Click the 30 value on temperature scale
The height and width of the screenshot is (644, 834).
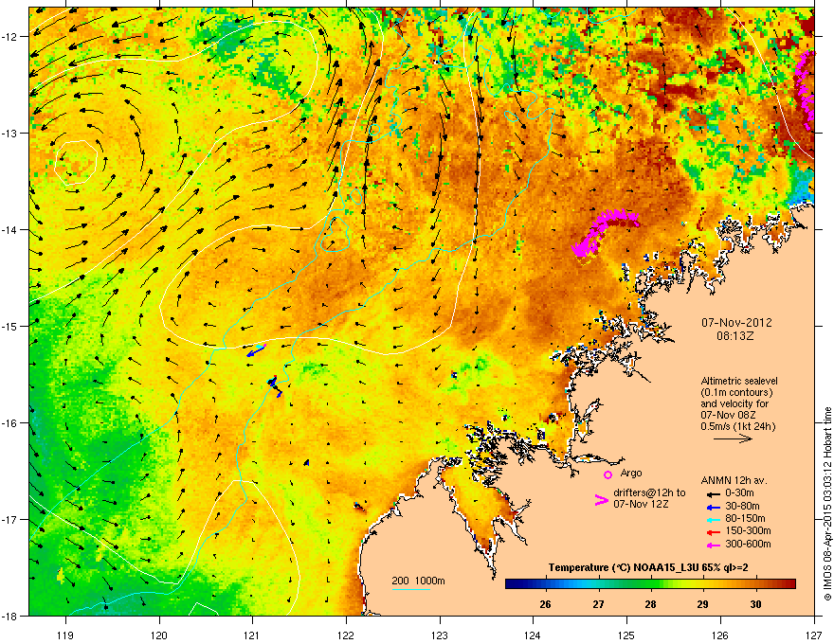(755, 604)
